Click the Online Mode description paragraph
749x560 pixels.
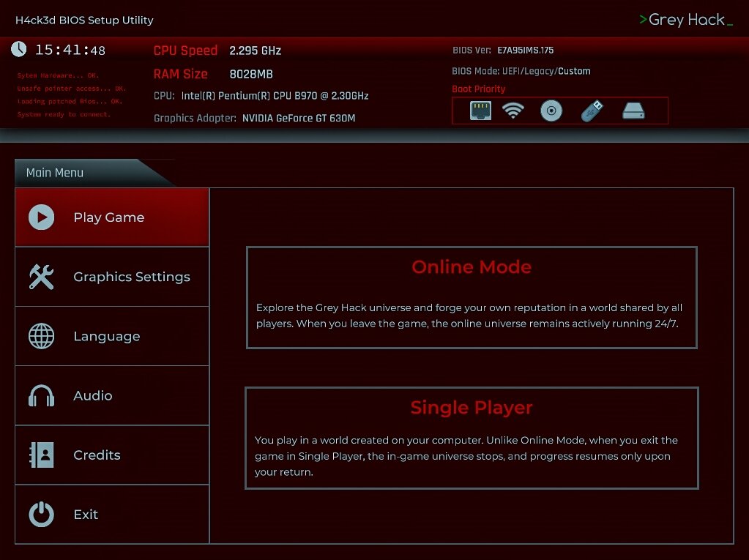click(469, 316)
